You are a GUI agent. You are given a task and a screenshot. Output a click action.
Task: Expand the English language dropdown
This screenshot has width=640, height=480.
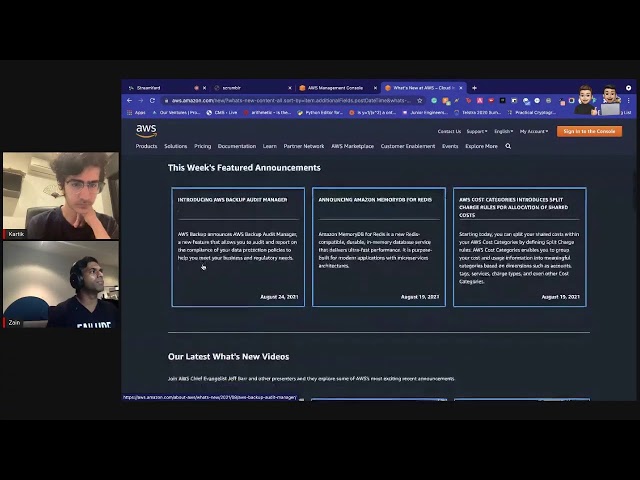tap(504, 131)
